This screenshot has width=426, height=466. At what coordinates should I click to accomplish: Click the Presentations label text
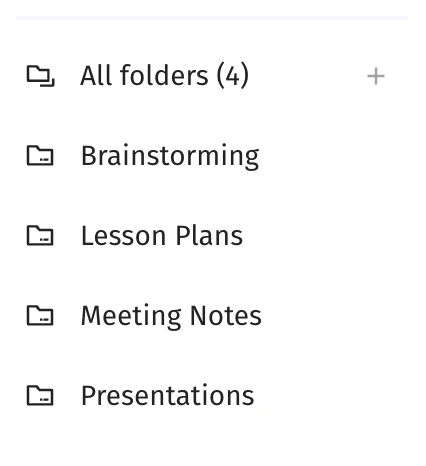pos(168,396)
